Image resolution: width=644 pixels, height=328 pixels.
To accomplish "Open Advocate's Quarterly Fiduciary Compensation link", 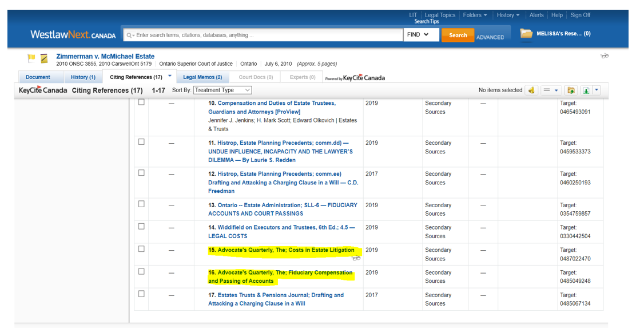I will click(280, 276).
